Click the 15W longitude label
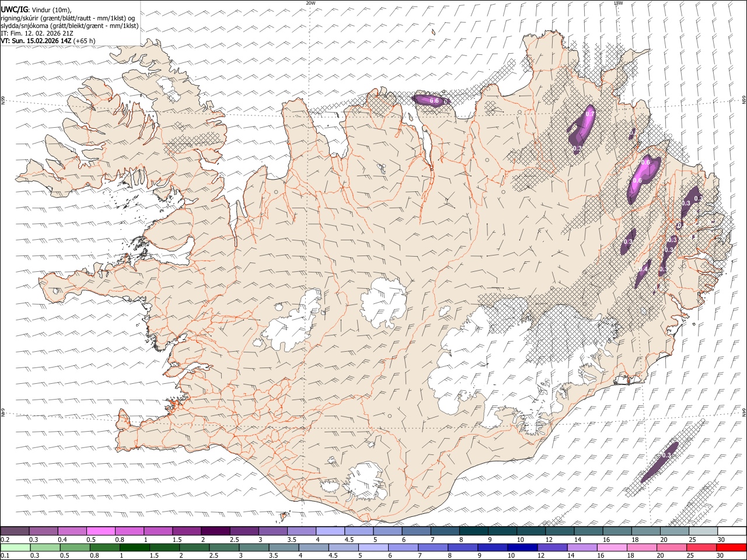This screenshot has width=747, height=560. click(x=618, y=3)
